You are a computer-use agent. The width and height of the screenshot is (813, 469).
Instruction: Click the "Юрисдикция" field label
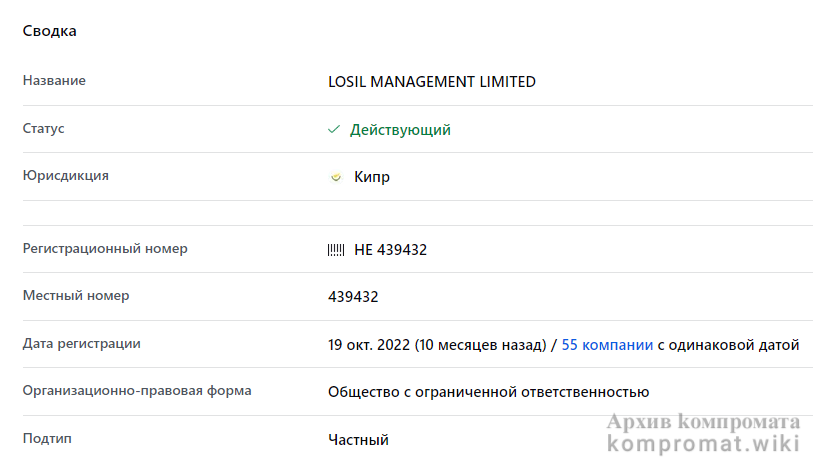66,176
